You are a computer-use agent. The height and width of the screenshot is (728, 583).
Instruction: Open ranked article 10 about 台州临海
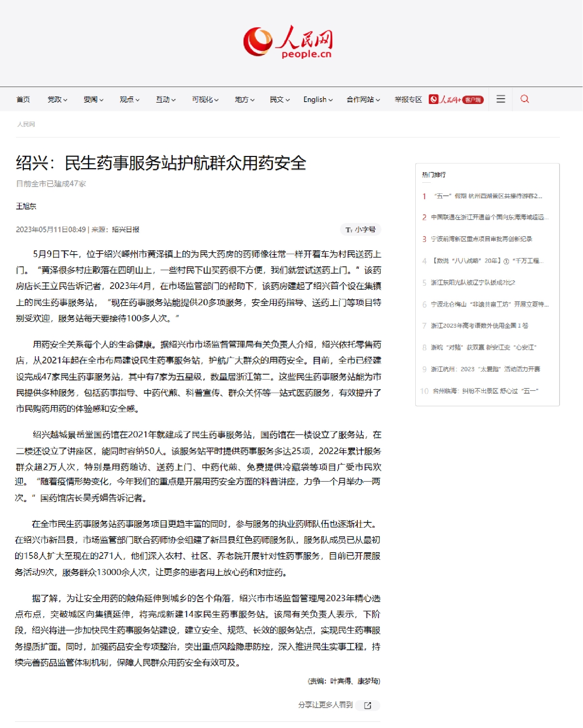click(x=485, y=391)
